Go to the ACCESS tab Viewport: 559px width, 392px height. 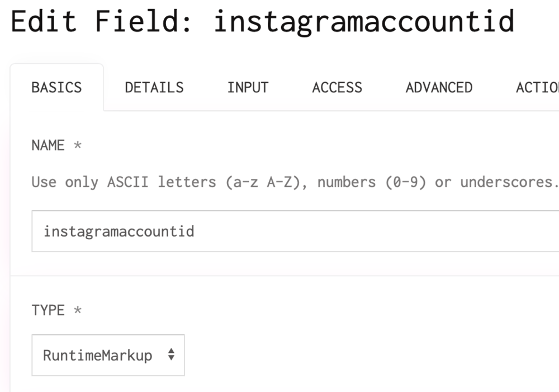point(337,88)
